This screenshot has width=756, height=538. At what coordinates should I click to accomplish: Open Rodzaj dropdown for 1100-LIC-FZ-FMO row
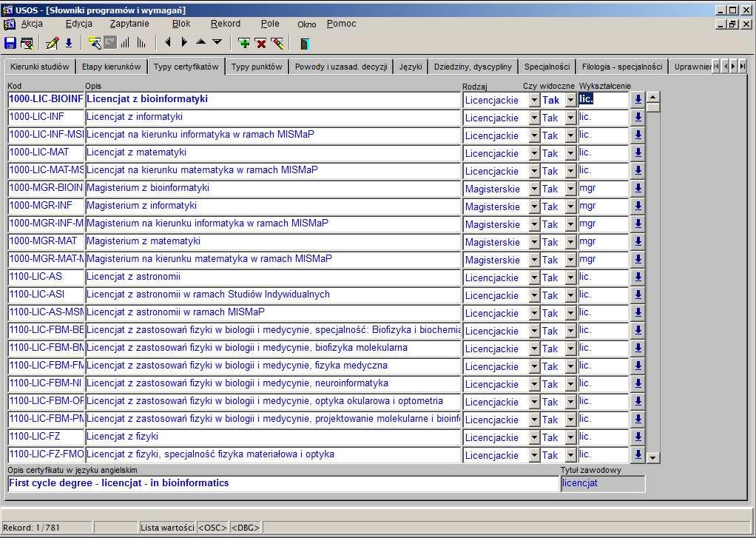pos(534,455)
